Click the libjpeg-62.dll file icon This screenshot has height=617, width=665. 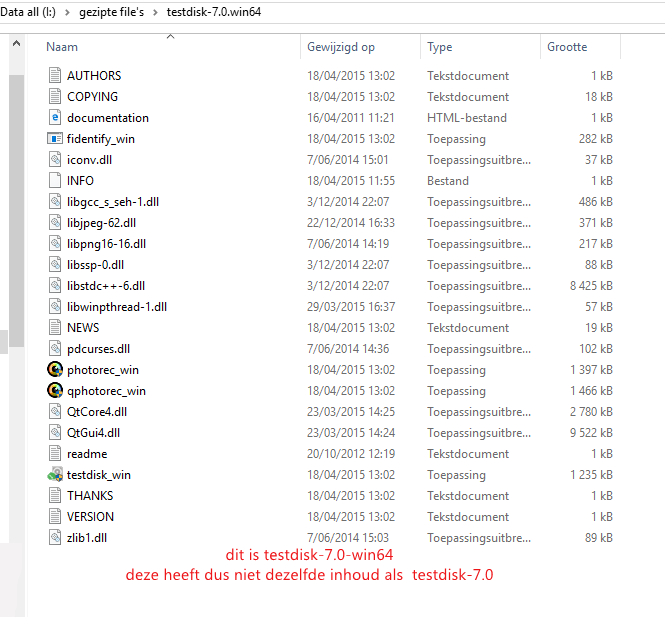coord(55,223)
